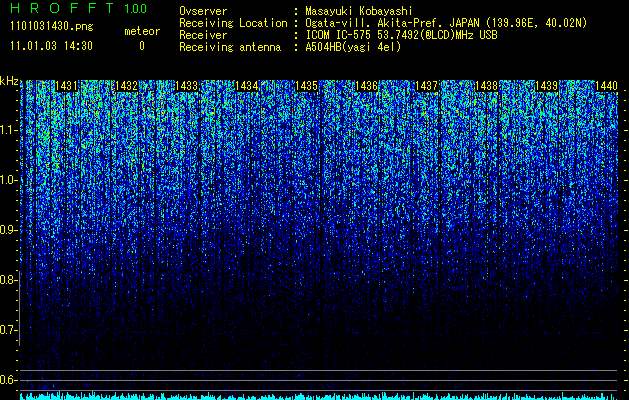Click the 1432 time marker

click(126, 86)
